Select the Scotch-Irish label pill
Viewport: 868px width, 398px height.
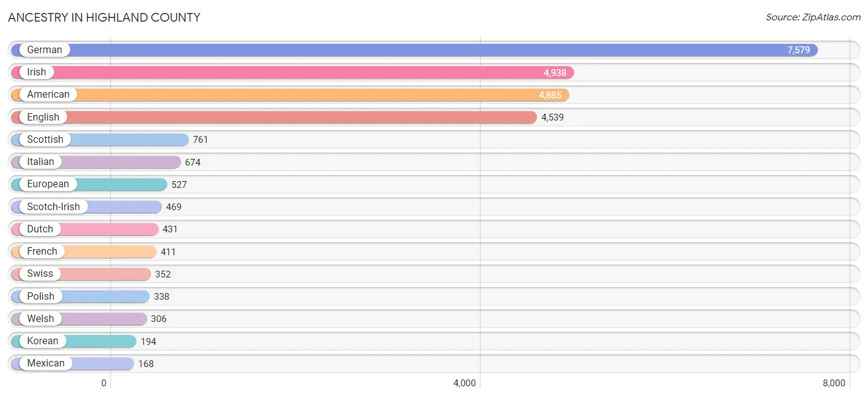(54, 207)
